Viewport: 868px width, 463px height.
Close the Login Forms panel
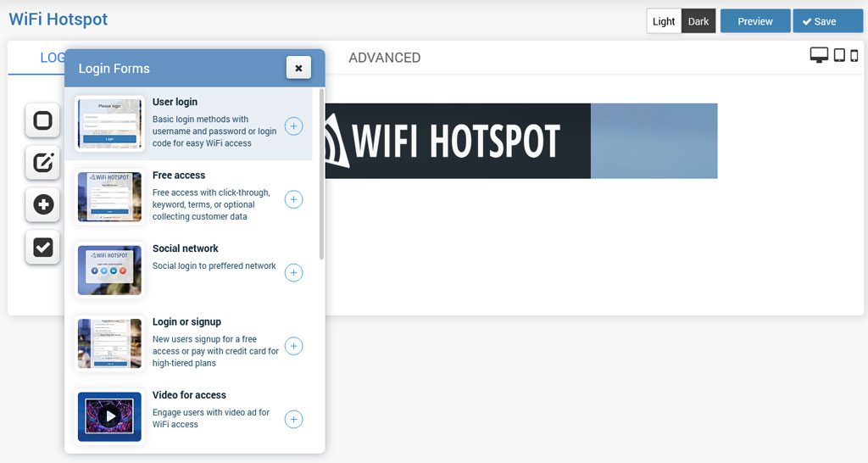[x=298, y=68]
